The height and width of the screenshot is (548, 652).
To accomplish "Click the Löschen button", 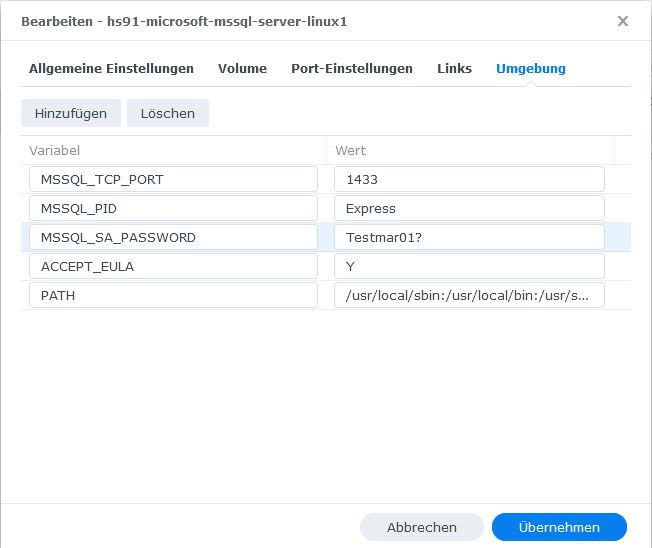I will tap(168, 113).
